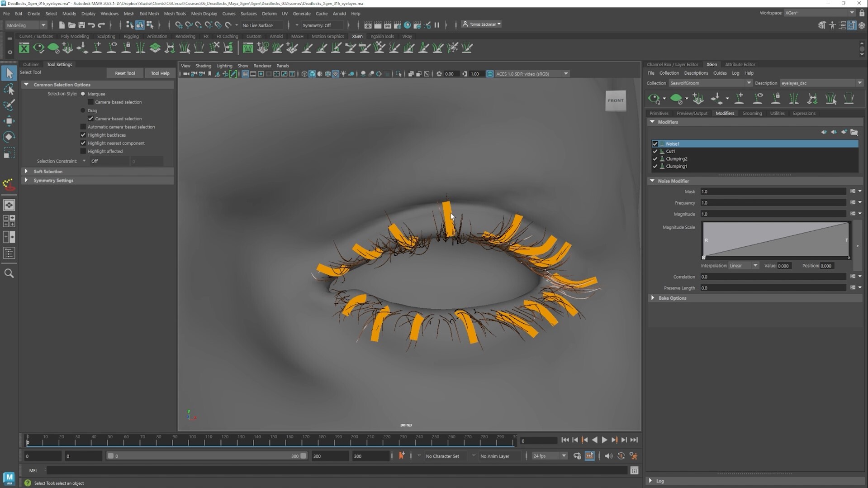Select the Drag selection style radio

point(83,110)
